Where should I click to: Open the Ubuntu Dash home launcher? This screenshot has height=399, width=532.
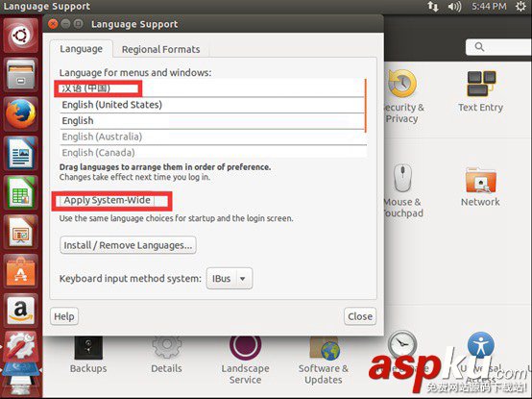(21, 36)
